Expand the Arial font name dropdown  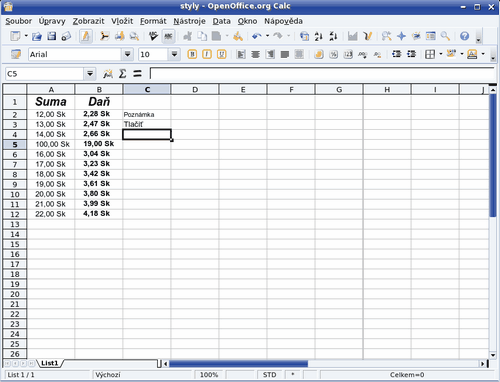127,54
